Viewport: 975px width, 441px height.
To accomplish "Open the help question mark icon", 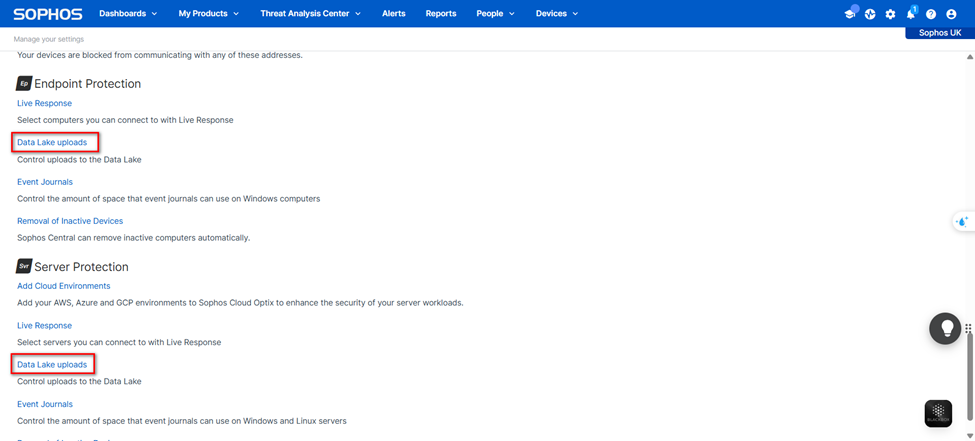I will pos(931,14).
